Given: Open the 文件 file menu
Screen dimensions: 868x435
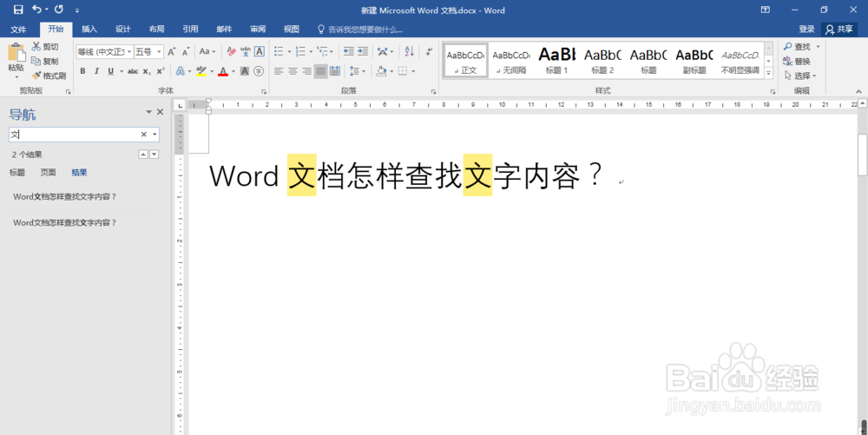Looking at the screenshot, I should pyautogui.click(x=18, y=30).
